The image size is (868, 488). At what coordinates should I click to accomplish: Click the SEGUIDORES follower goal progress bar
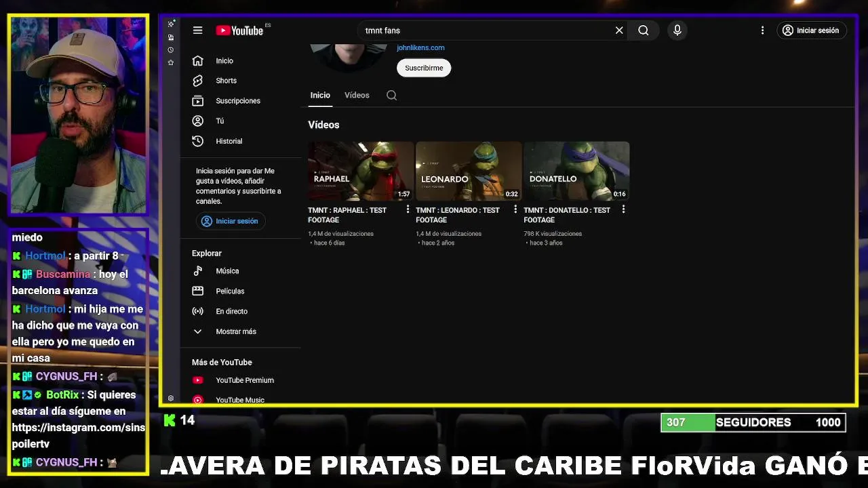pyautogui.click(x=753, y=422)
